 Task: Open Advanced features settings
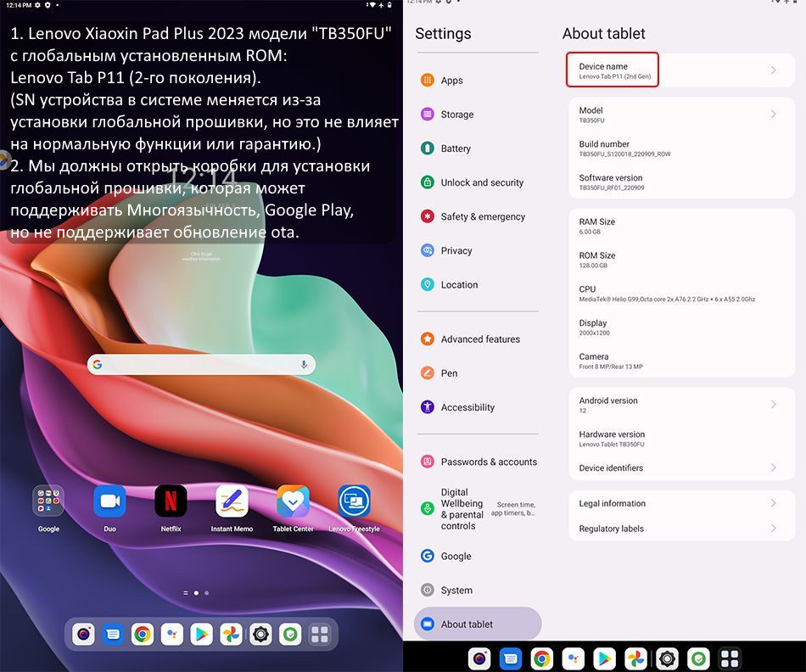point(478,339)
